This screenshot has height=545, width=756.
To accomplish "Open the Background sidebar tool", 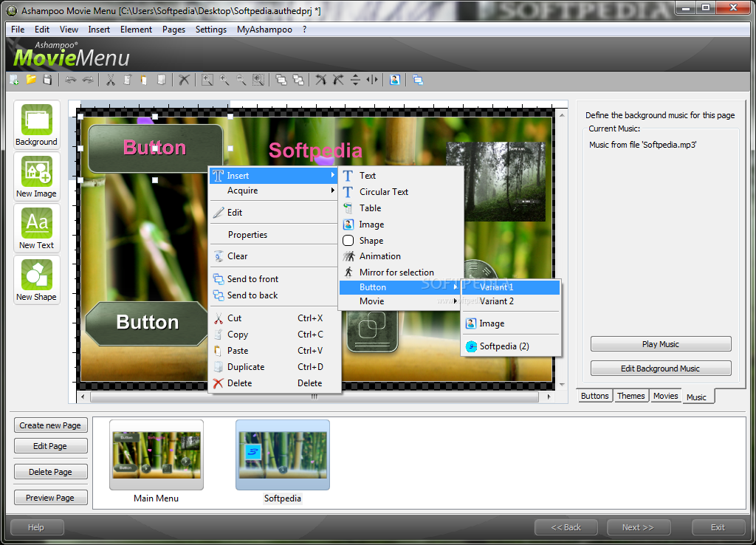I will 37,124.
